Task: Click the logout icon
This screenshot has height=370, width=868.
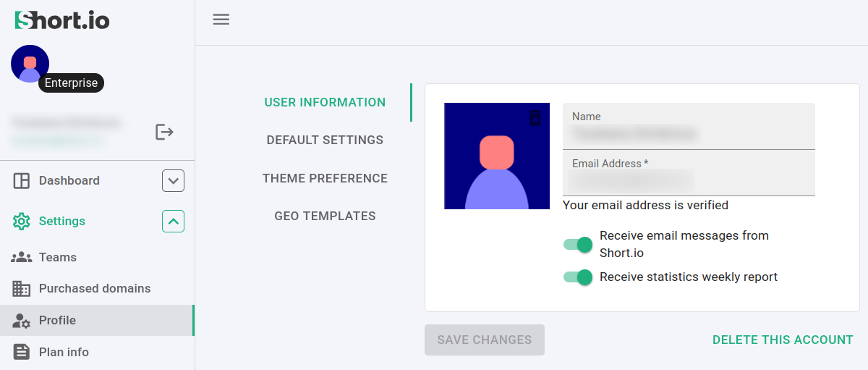Action: [x=165, y=132]
